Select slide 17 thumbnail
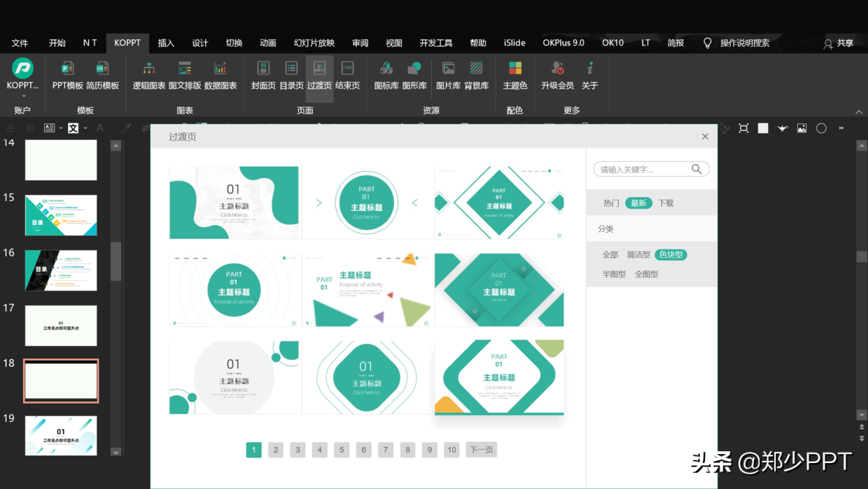868x489 pixels. click(x=61, y=326)
